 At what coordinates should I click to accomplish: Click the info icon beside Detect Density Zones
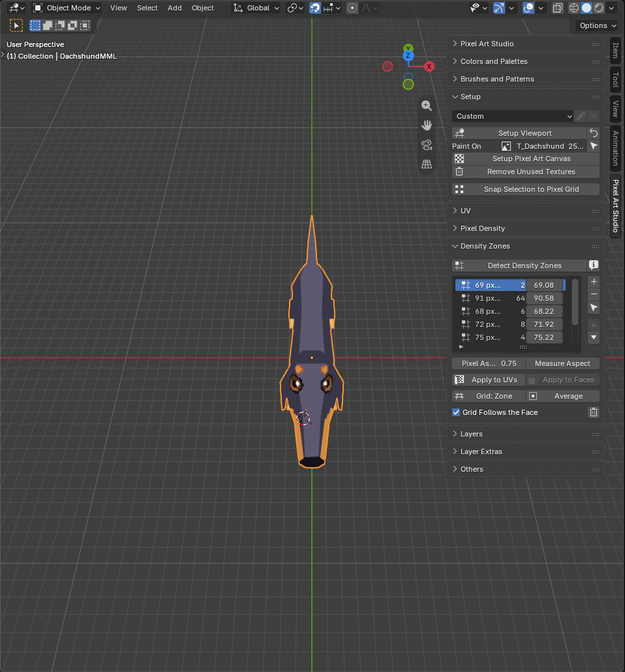593,266
